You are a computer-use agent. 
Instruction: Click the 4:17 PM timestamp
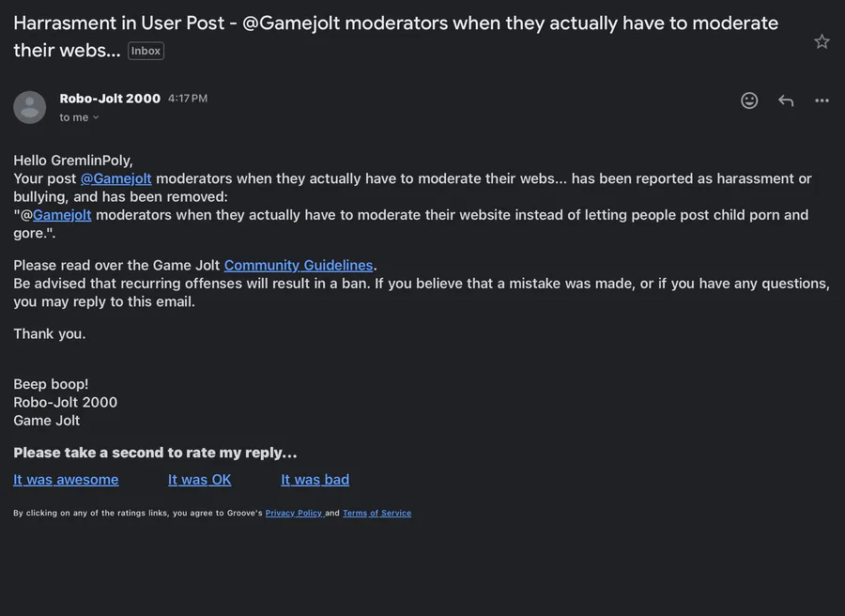(x=188, y=99)
